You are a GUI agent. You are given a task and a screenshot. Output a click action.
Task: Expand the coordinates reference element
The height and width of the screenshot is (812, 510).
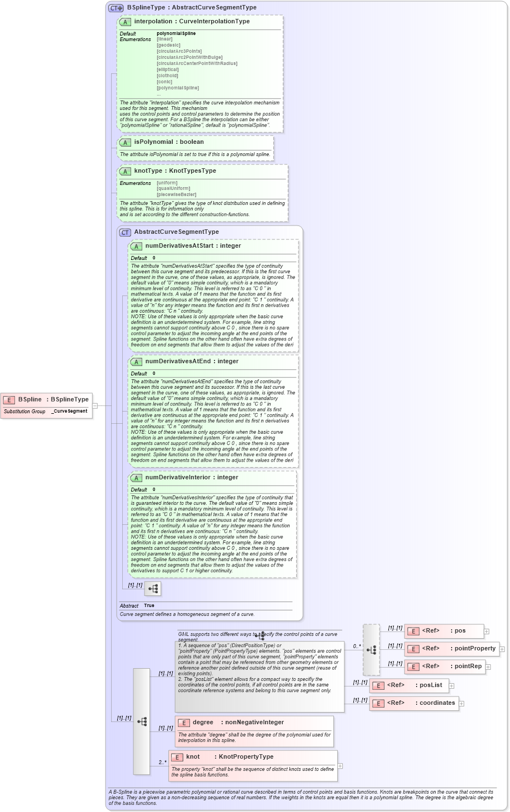461,703
